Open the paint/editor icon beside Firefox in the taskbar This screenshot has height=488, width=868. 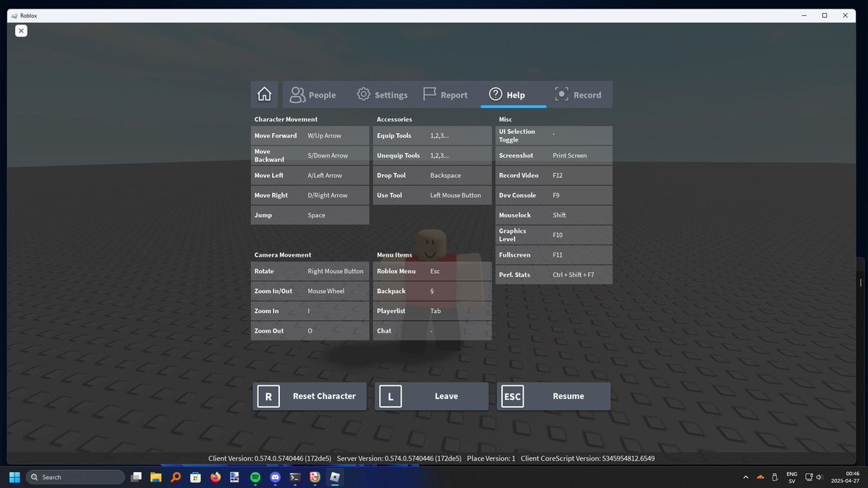coord(235,477)
